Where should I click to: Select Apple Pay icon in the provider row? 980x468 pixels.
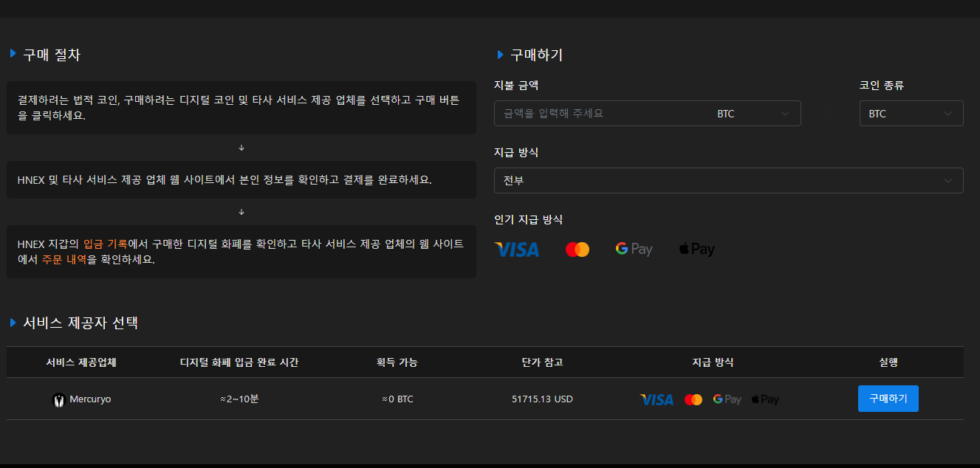pos(764,399)
